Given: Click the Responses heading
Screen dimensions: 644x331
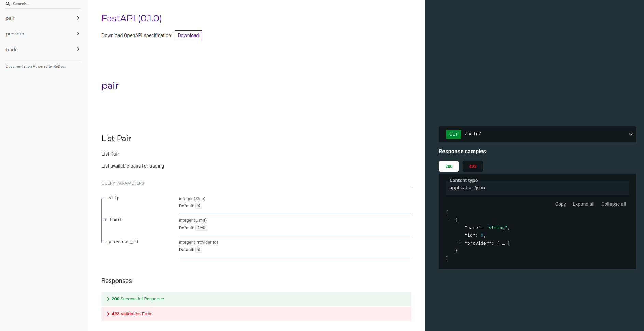Looking at the screenshot, I should [x=117, y=281].
